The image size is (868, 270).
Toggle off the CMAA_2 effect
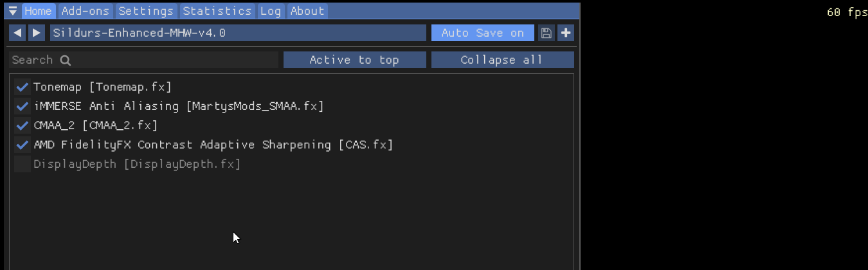pos(23,125)
